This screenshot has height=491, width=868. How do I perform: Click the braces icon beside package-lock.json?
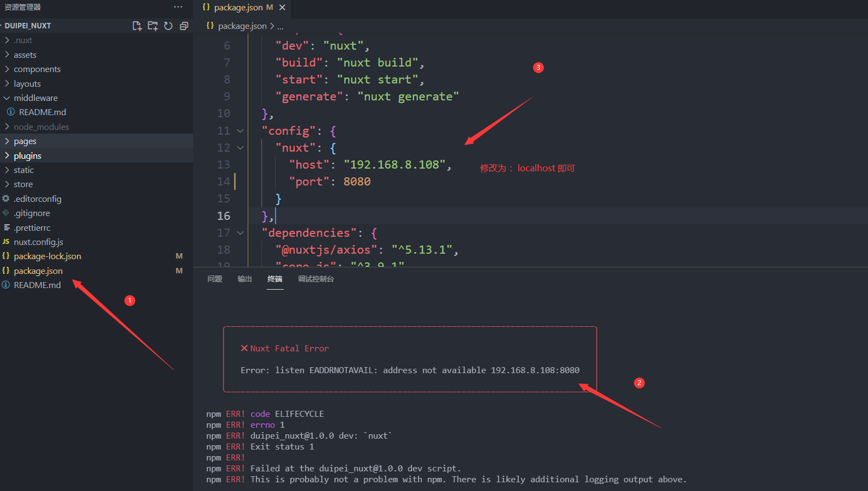point(6,256)
